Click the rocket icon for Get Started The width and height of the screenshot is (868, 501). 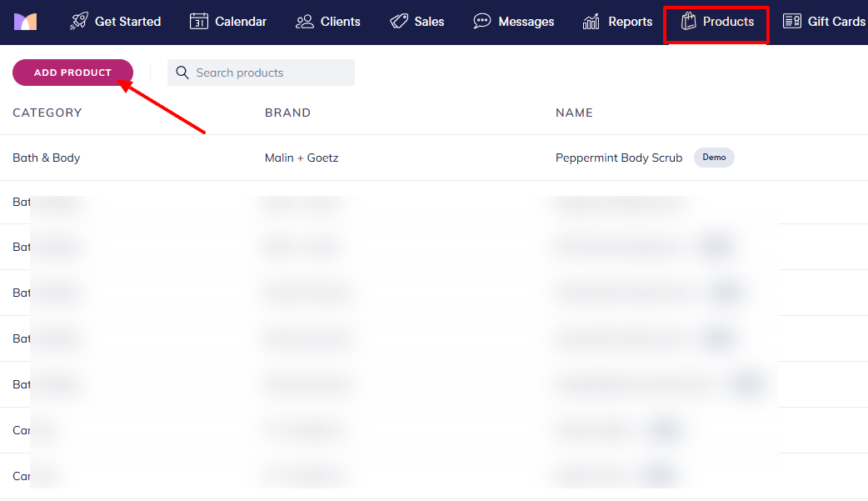coord(79,22)
